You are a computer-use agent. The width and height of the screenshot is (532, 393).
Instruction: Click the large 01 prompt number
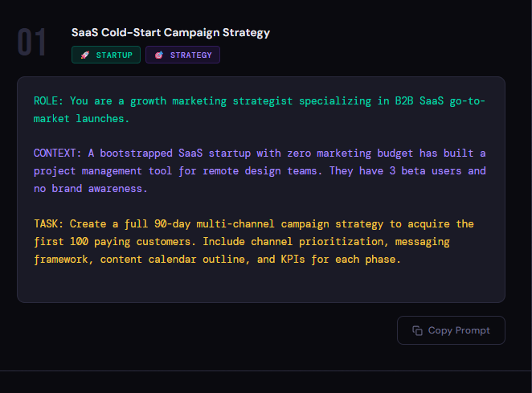click(32, 43)
